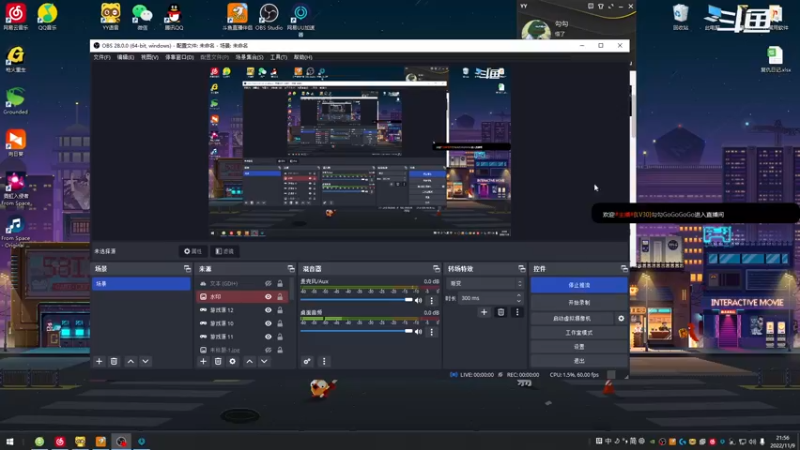Hide the 游戏源 10 source

(268, 323)
